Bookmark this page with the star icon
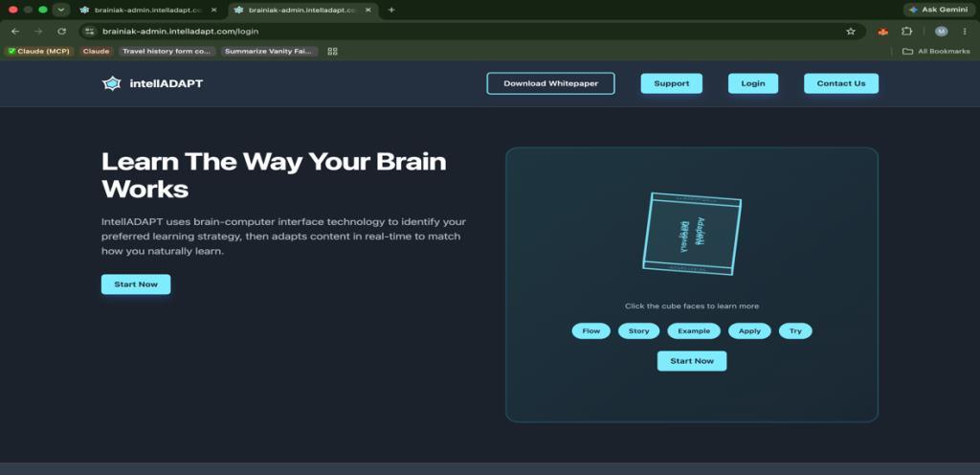This screenshot has width=980, height=475. point(850,32)
